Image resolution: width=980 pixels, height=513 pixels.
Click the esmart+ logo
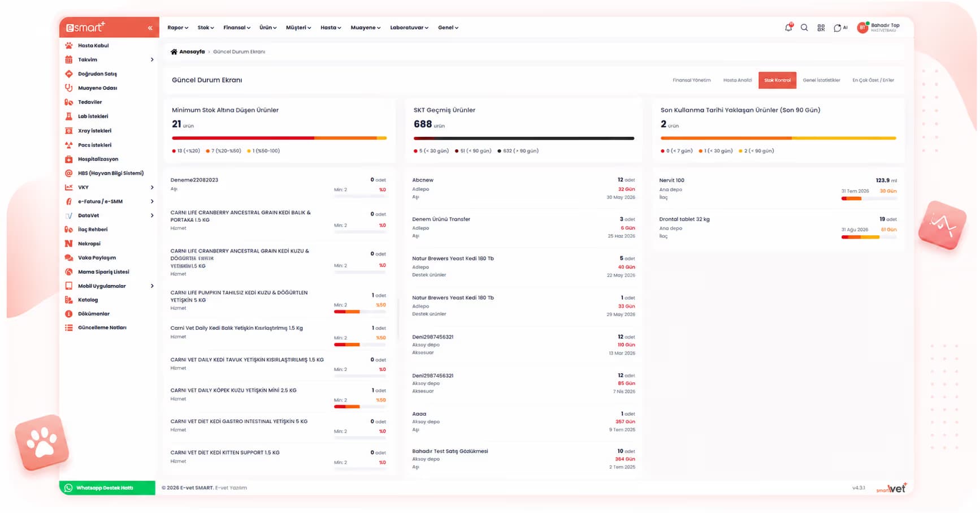click(x=85, y=27)
